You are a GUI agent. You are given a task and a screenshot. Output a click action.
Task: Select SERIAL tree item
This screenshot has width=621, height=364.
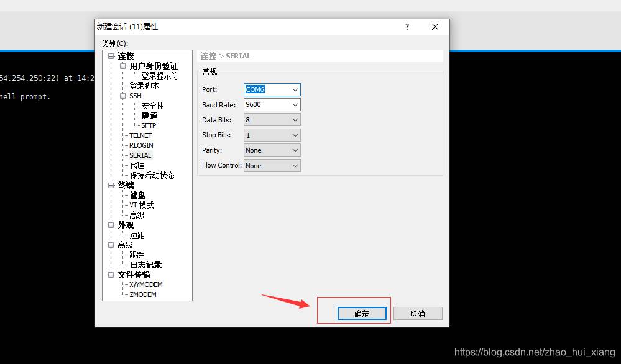140,155
